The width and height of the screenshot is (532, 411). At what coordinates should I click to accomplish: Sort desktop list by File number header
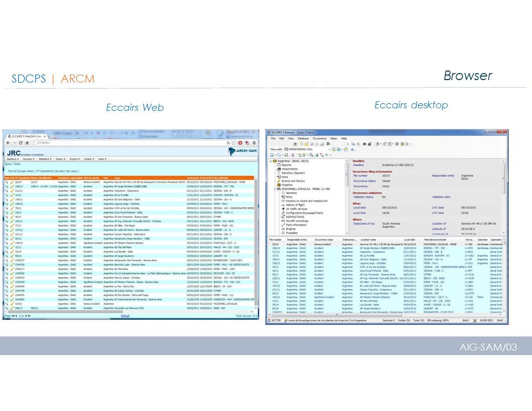tap(276, 240)
